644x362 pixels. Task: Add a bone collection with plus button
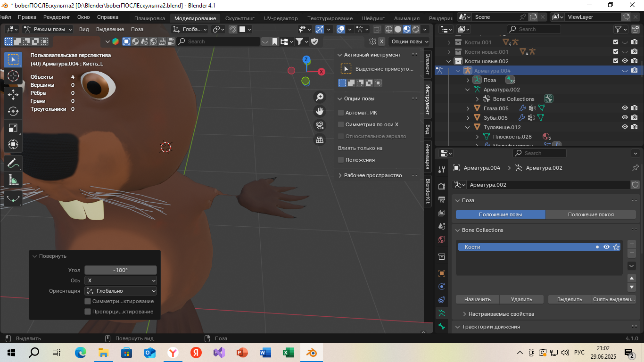coord(632,244)
